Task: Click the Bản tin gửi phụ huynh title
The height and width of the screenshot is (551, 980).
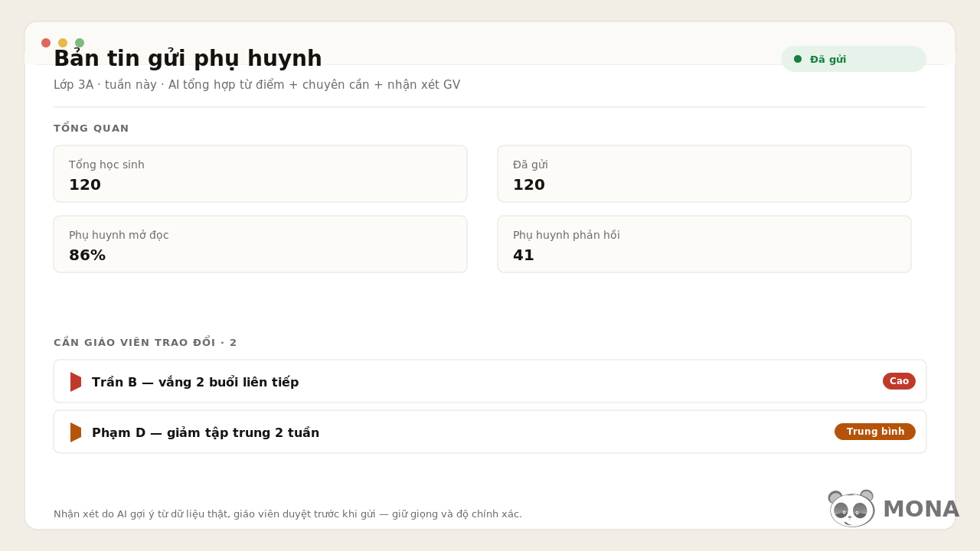Action: [x=188, y=59]
